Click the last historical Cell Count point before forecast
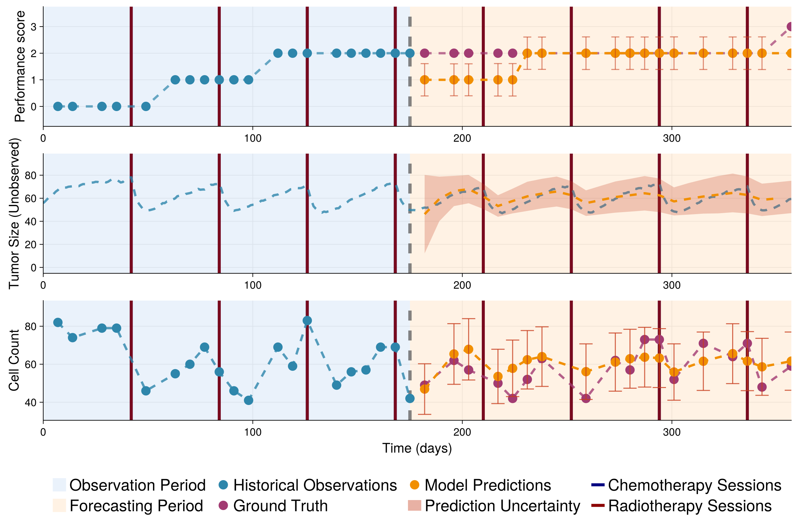798x532 pixels. 410,398
